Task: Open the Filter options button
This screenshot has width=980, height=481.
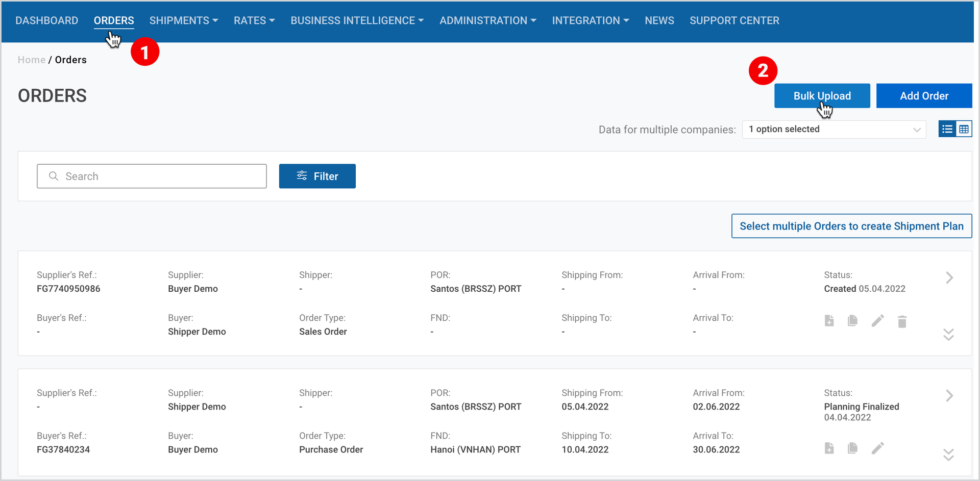Action: tap(317, 176)
